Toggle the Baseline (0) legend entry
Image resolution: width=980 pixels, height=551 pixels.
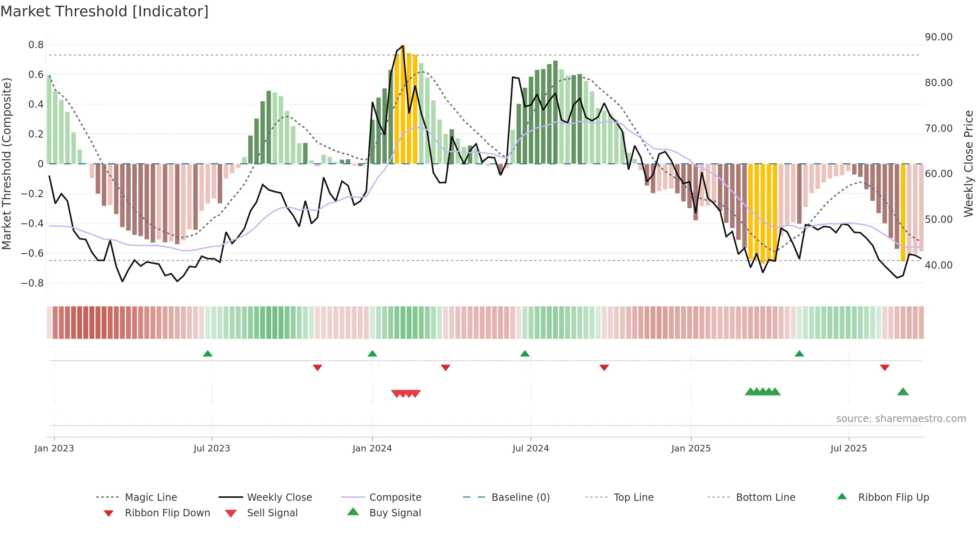[506, 497]
